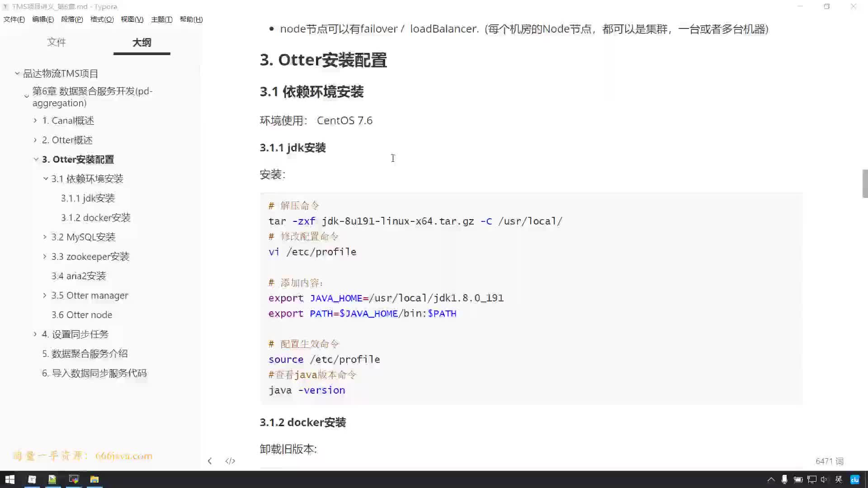Image resolution: width=868 pixels, height=488 pixels.
Task: Click the failover / loadBalancer bullet line
Action: (x=524, y=29)
